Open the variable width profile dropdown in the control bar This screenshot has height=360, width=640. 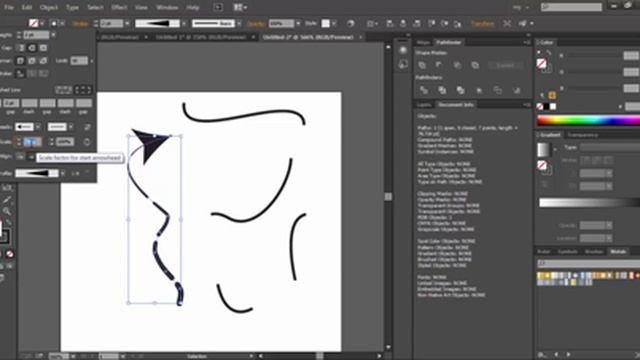tap(184, 23)
